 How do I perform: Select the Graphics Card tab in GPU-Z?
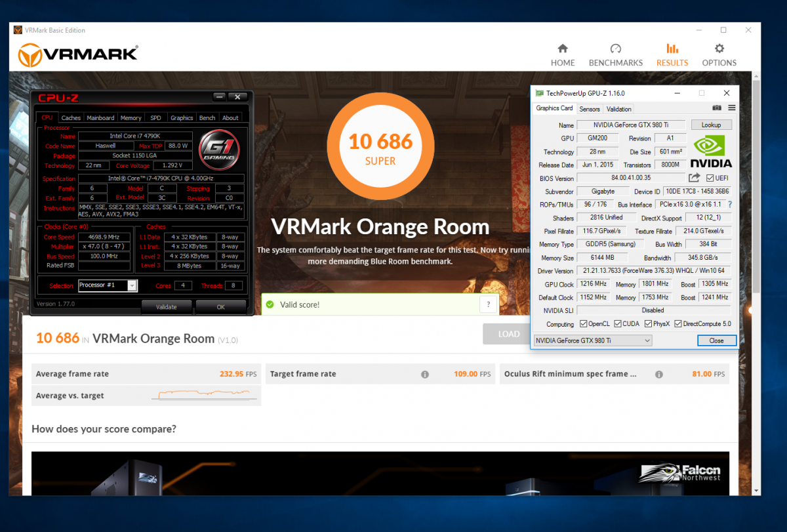[x=555, y=108]
